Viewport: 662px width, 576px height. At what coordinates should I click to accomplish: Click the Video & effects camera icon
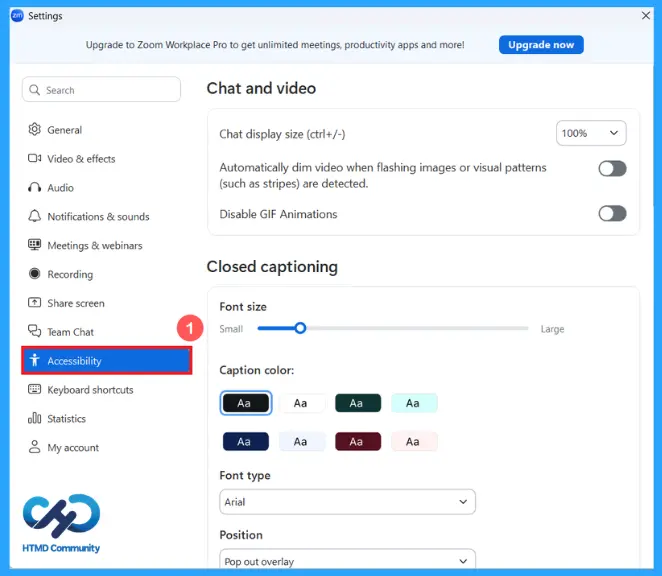click(35, 158)
